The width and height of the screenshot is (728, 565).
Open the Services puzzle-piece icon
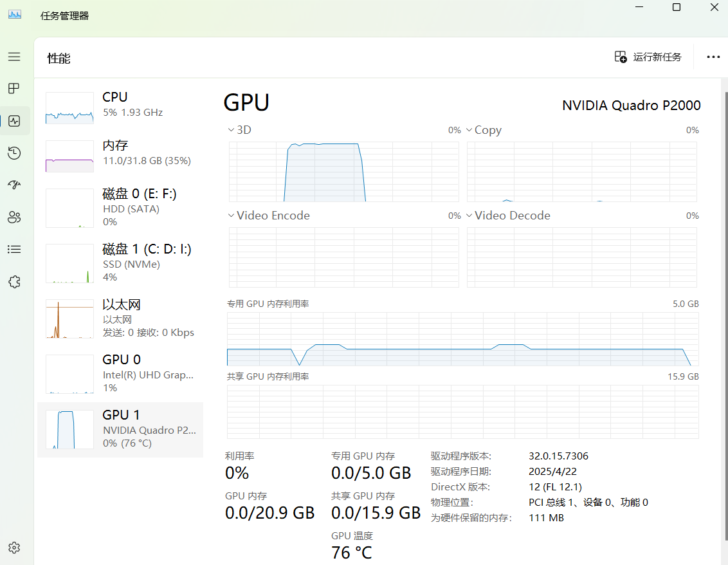(14, 282)
